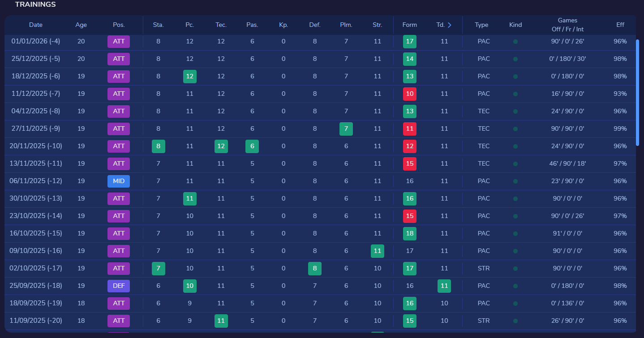This screenshot has height=338, width=644.
Task: Sort by the Age column header
Action: 81,25
